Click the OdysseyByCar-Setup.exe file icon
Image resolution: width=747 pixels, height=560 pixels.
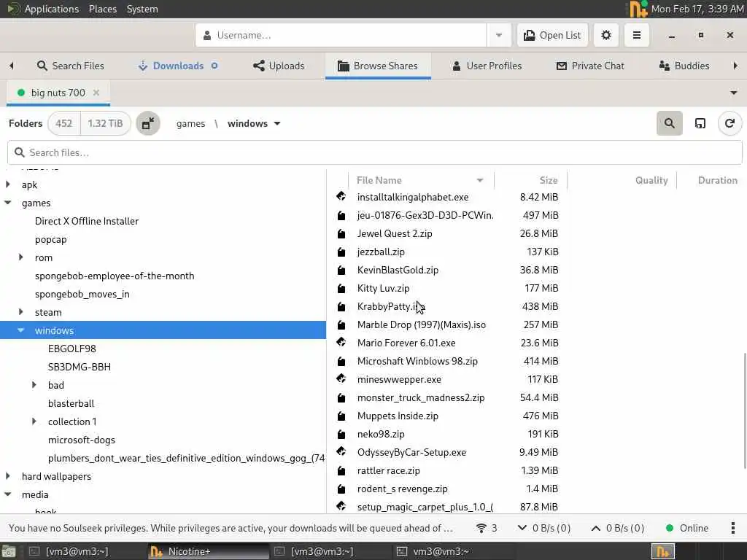pos(341,451)
